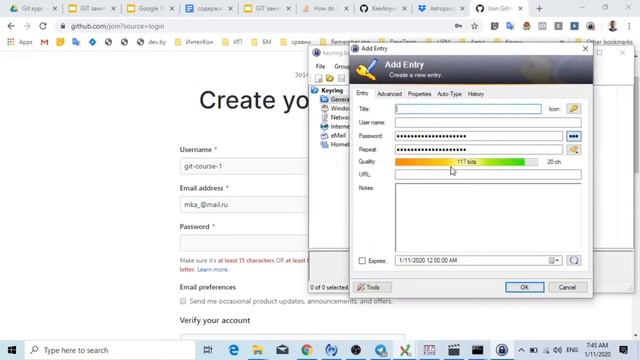Click the expiry preset clock button
This screenshot has width=640, height=360.
click(x=573, y=260)
